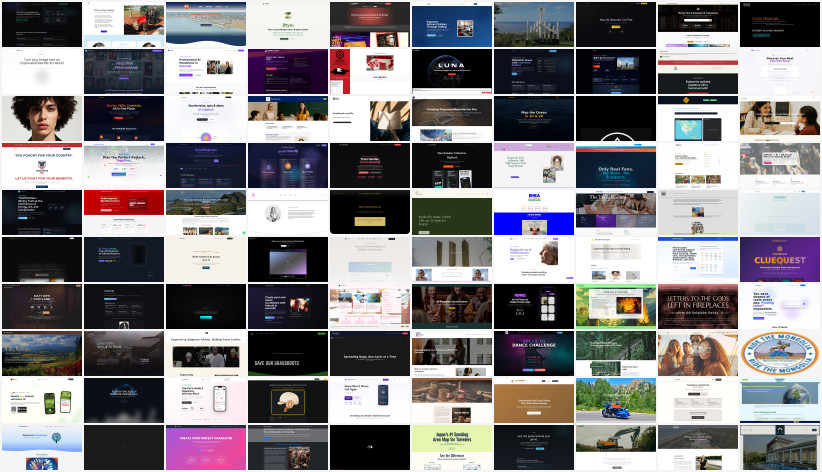Open 'Only Real Fans. No Bots' thumbnail
The height and width of the screenshot is (472, 822).
coord(616,166)
